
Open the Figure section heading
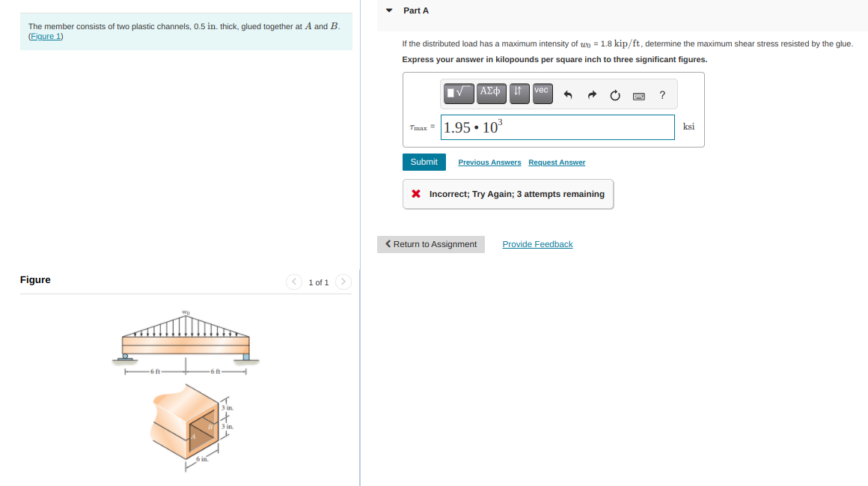(x=34, y=279)
